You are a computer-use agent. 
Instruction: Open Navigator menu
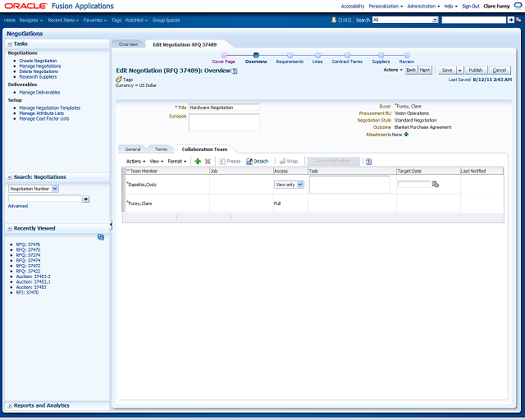point(31,21)
